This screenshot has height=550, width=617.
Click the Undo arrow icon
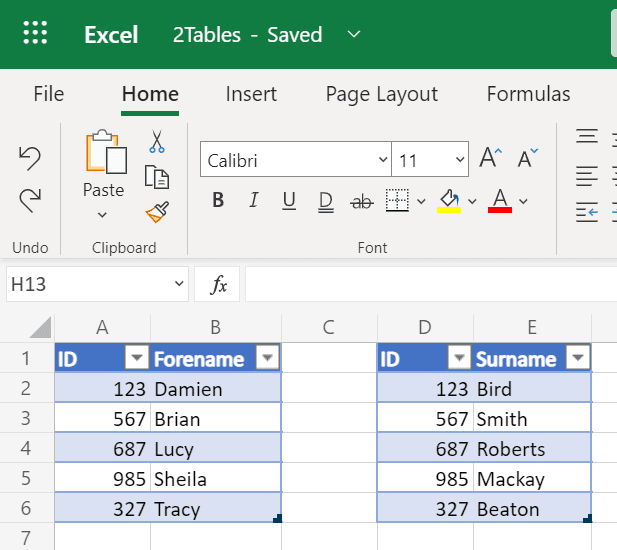[x=30, y=158]
